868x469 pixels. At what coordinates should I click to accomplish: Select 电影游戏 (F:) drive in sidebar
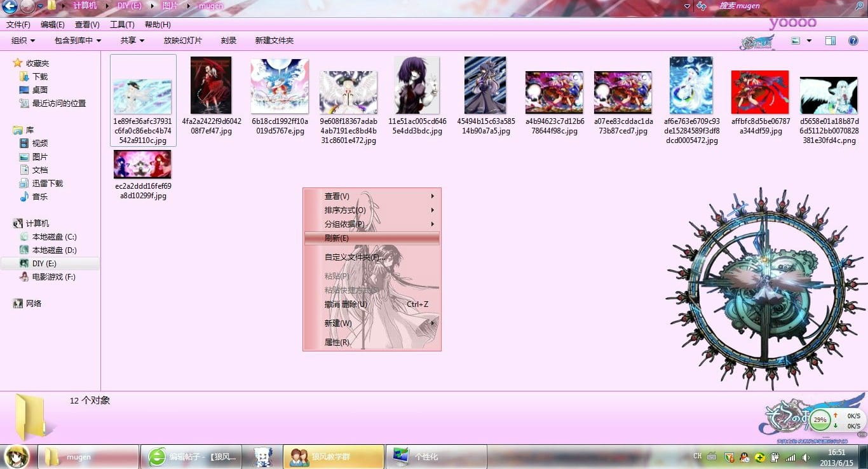[53, 276]
